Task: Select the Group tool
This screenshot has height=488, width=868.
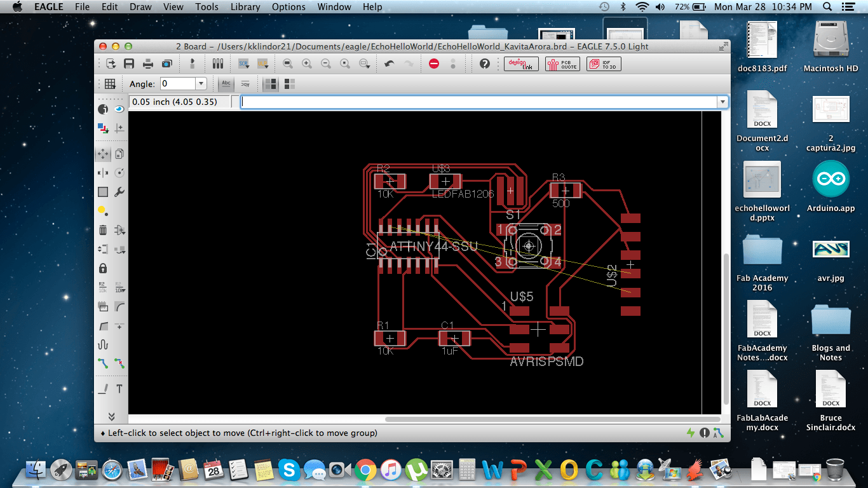Action: pyautogui.click(x=102, y=192)
